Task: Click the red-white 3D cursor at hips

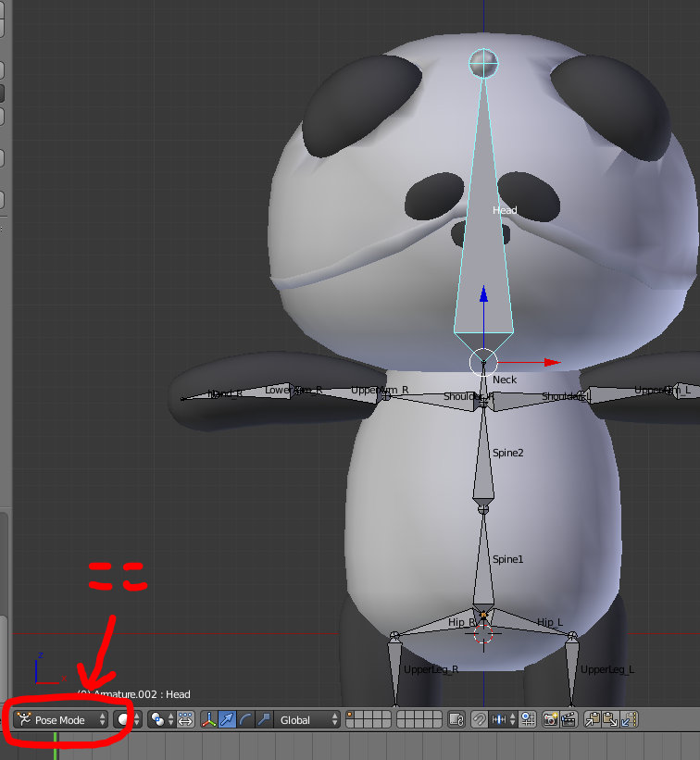Action: (x=482, y=633)
